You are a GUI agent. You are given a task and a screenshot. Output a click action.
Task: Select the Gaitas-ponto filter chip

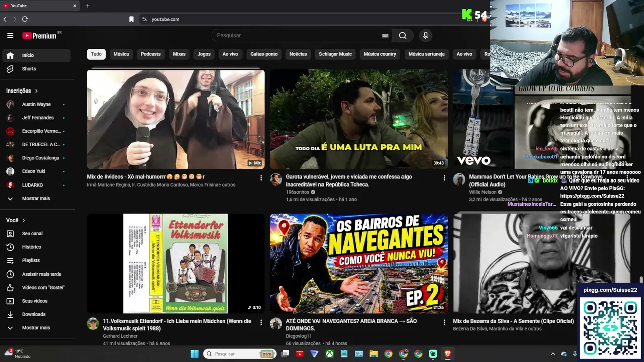click(x=264, y=54)
